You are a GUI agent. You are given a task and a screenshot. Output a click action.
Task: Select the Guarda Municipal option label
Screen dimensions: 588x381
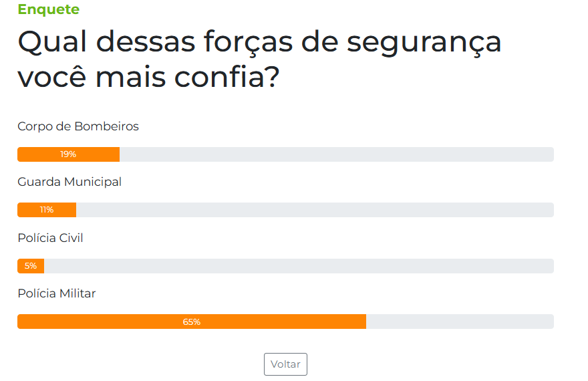[x=69, y=182]
